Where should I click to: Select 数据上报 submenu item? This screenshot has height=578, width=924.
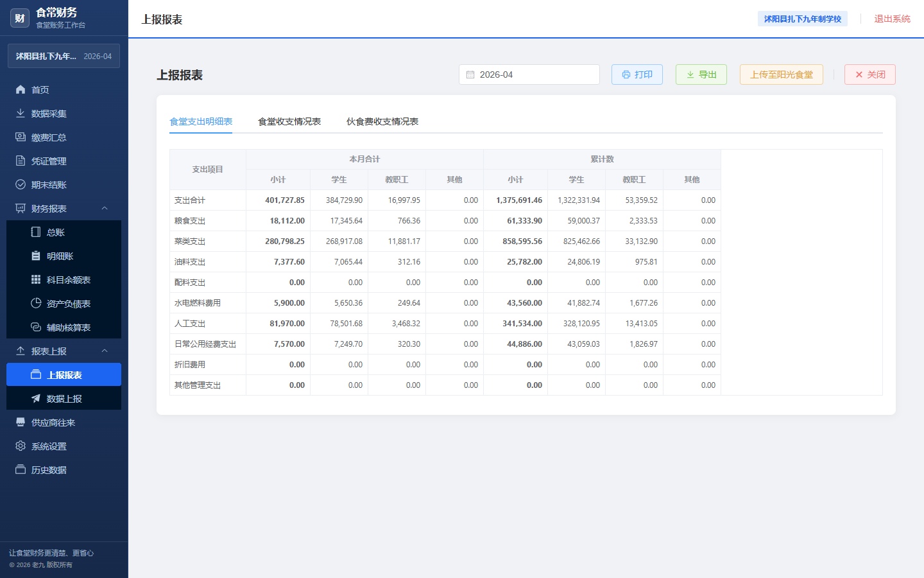point(64,398)
